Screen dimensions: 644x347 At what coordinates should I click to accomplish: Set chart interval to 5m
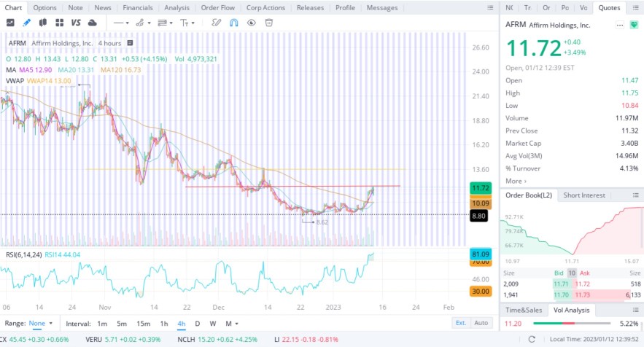coord(122,324)
